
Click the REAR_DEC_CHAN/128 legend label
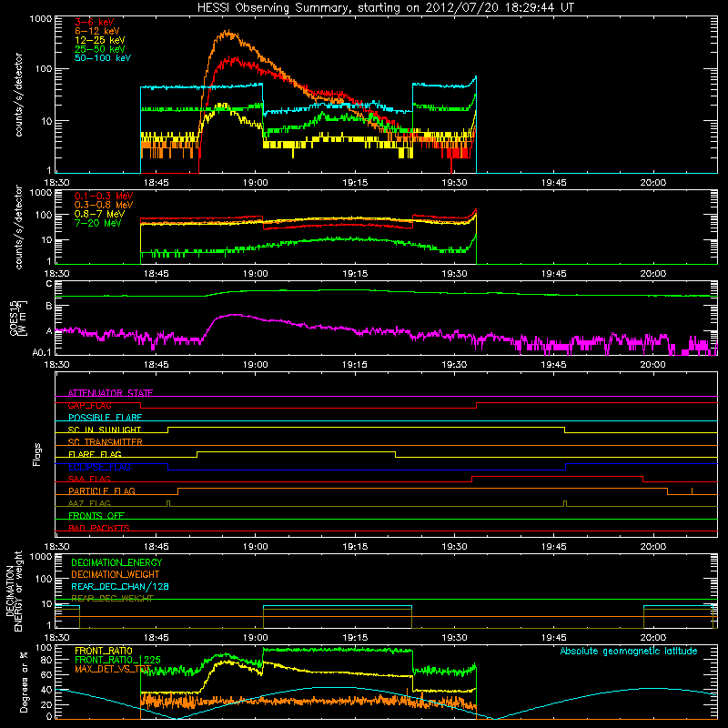pos(120,587)
